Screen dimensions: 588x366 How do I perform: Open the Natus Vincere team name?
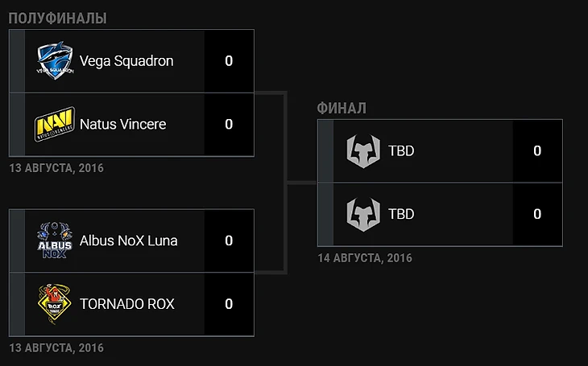[123, 125]
